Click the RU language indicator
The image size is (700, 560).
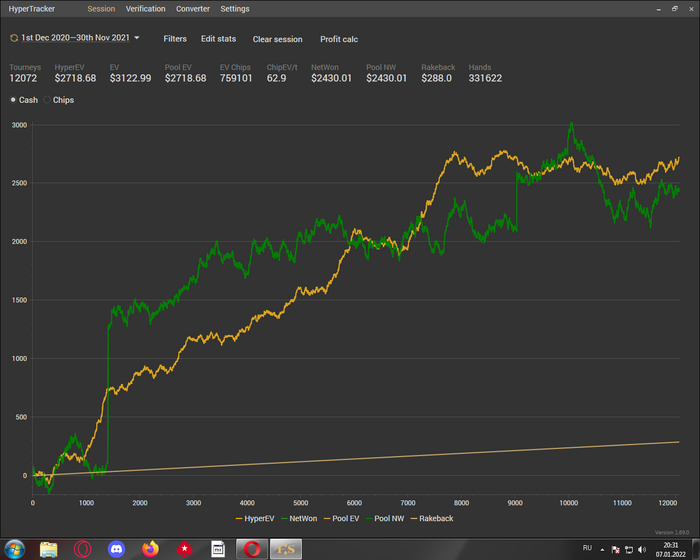pyautogui.click(x=587, y=548)
